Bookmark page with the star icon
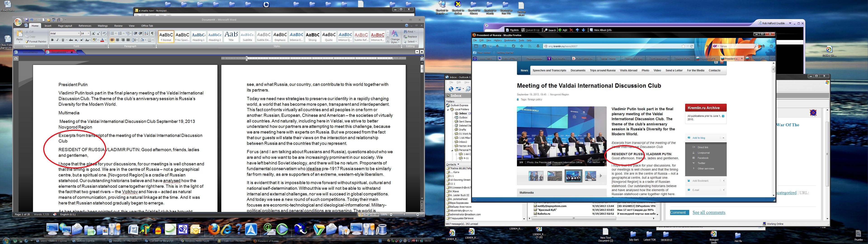868x244 pixels. [683, 46]
